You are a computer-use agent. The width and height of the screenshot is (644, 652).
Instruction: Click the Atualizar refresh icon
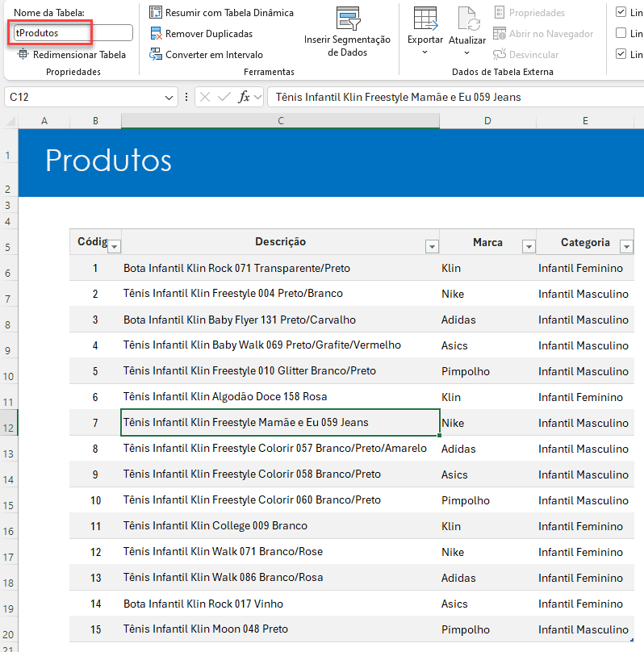click(x=468, y=19)
